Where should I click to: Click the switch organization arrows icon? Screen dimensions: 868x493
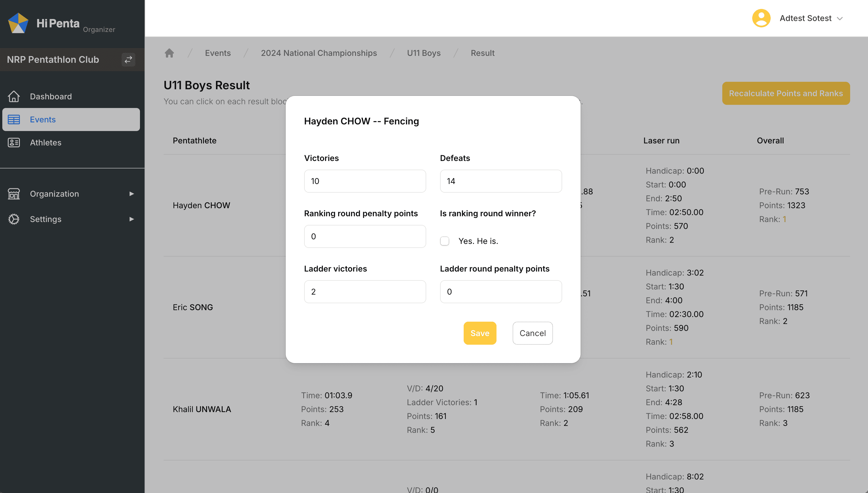(128, 60)
